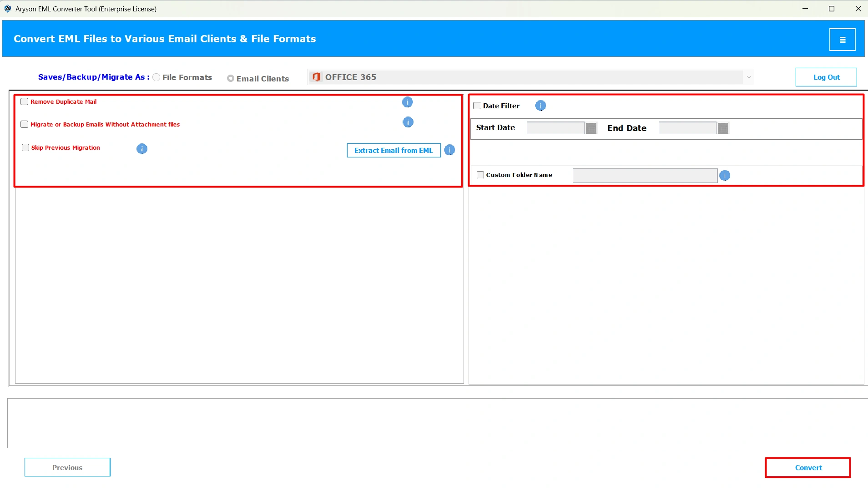Open the hamburger menu icon
The width and height of the screenshot is (868, 491).
tap(842, 40)
